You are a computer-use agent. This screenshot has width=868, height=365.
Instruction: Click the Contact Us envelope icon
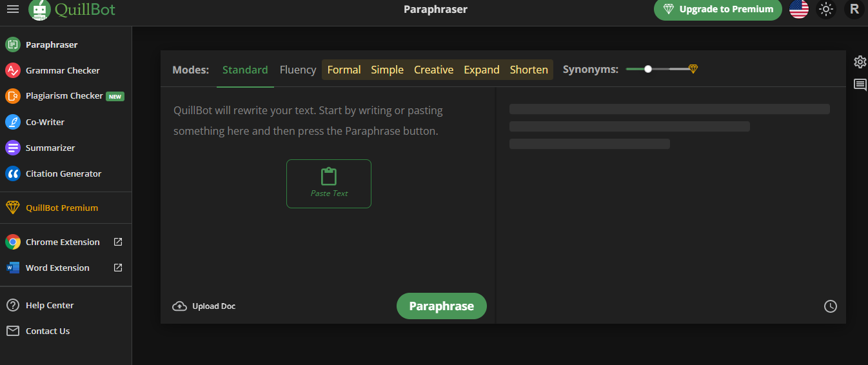(x=13, y=331)
